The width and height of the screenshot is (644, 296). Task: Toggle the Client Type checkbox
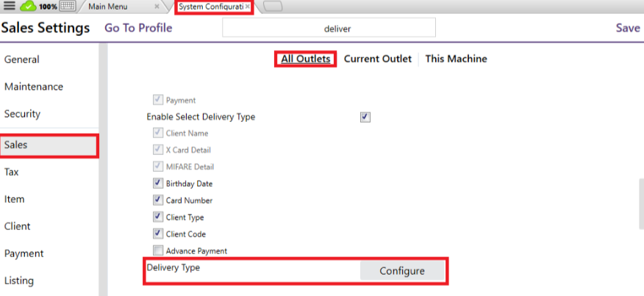pyautogui.click(x=157, y=217)
